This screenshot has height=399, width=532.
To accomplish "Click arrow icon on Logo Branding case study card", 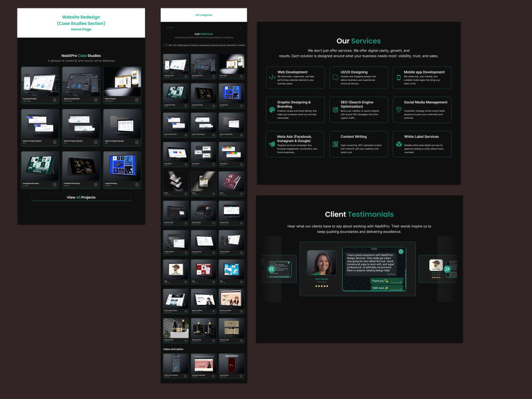I will (x=137, y=185).
